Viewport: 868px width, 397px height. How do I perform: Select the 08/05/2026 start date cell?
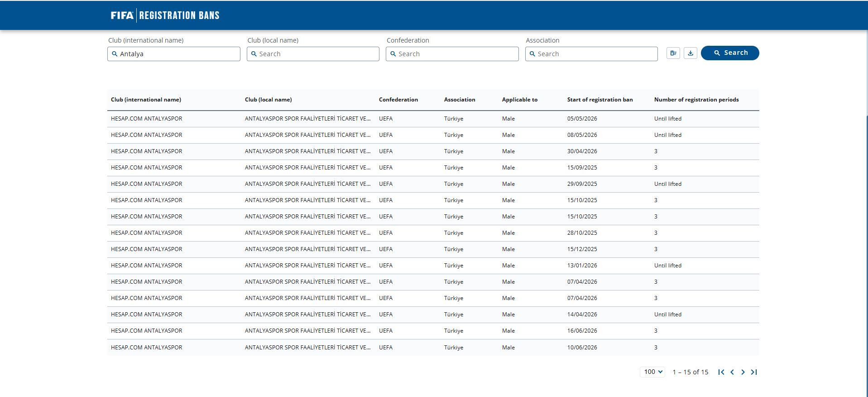pyautogui.click(x=582, y=135)
